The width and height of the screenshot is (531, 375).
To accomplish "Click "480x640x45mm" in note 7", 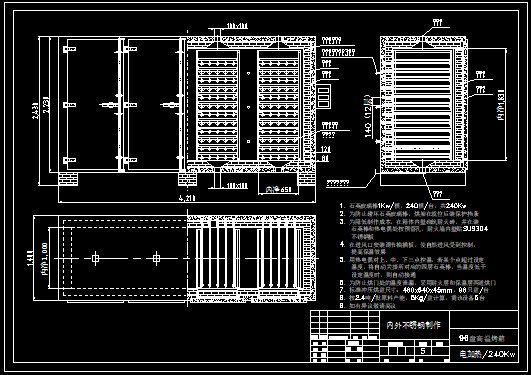I will (x=427, y=290).
